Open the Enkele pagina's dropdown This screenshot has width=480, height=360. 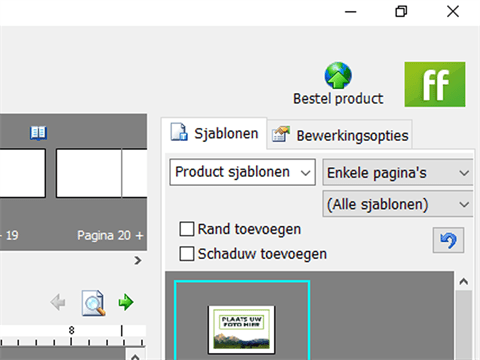tap(398, 173)
